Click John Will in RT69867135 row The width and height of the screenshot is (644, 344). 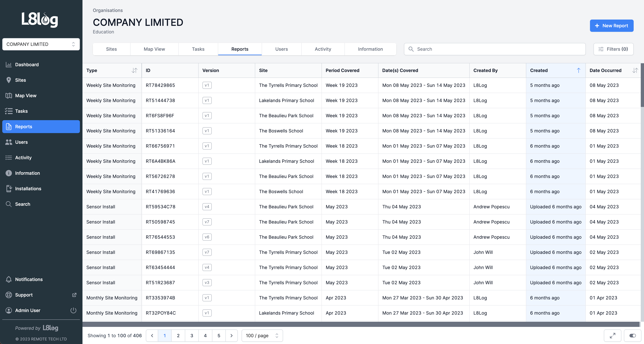click(x=483, y=252)
